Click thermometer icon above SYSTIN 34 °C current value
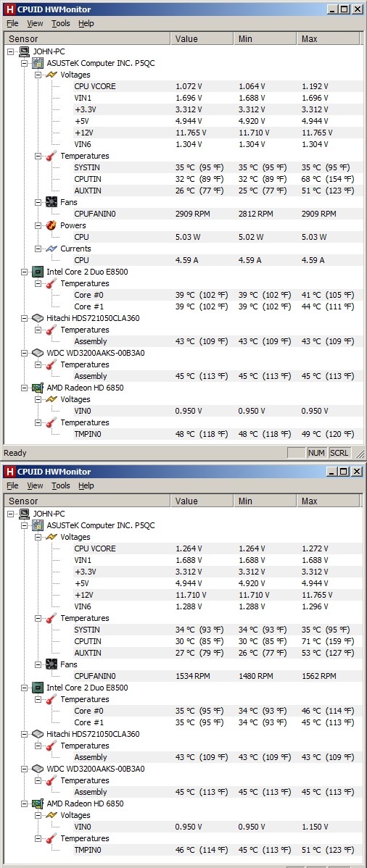Screen dimensions: 367x868 51,618
